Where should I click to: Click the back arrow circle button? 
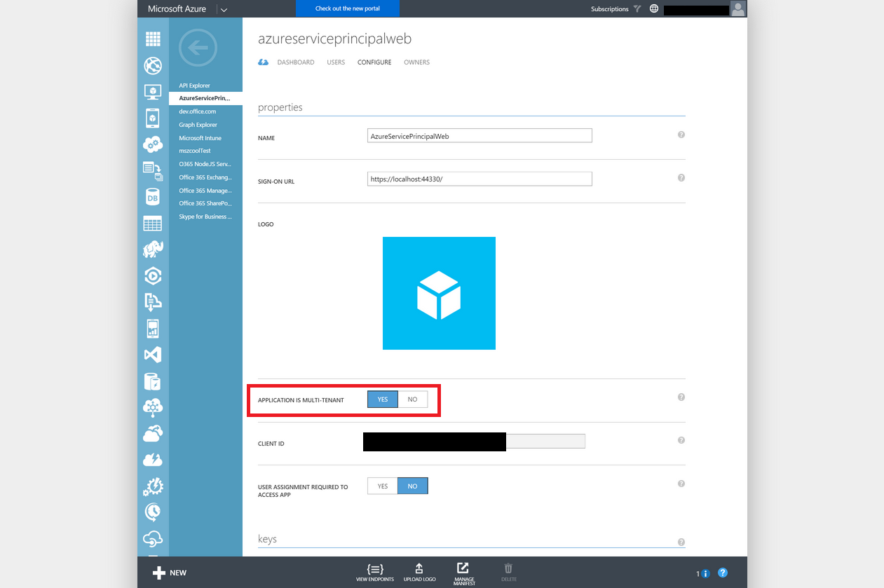point(198,48)
